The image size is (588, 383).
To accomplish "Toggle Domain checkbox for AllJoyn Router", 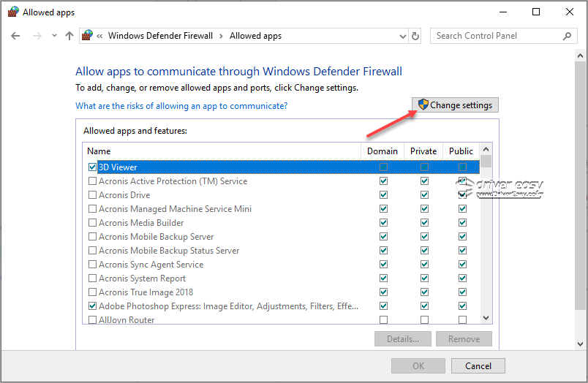I will pos(383,319).
